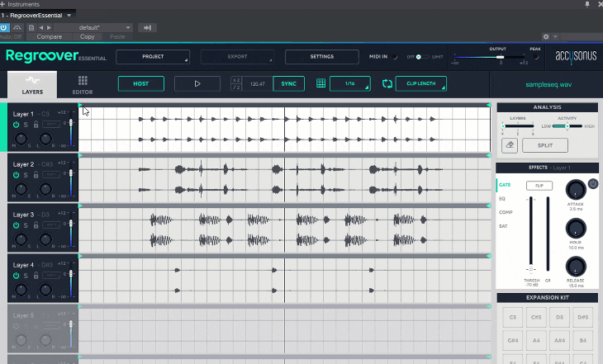Open the instrument selector arrow beside RegrooverEssential
Viewport: 603px width, 364px height.
tap(69, 16)
